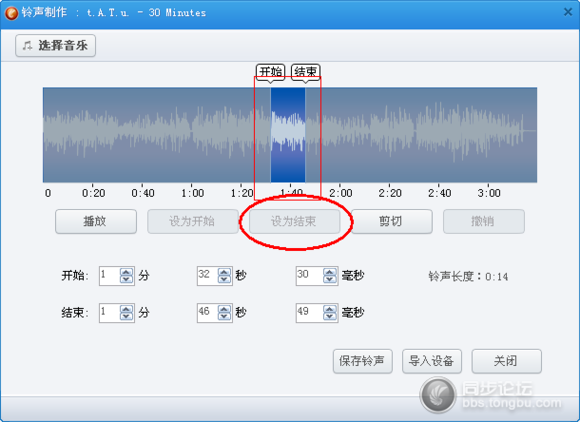Save the ringtone with 保存铃声

[x=362, y=361]
